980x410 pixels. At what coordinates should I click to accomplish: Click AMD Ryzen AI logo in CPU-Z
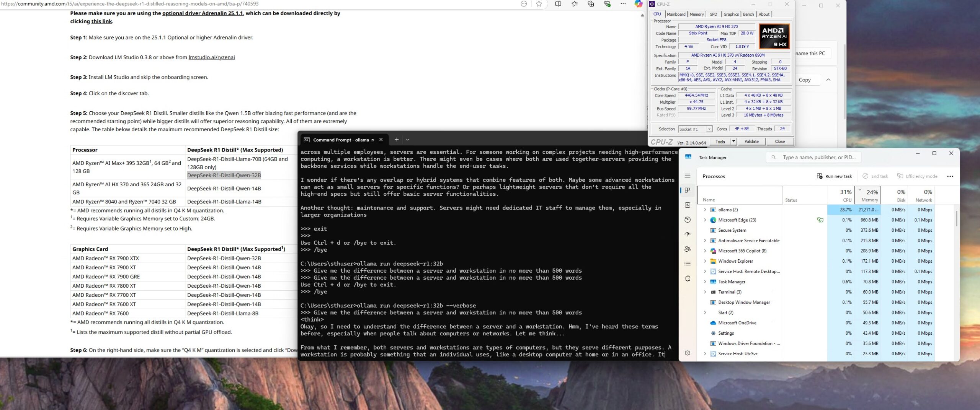coord(774,36)
